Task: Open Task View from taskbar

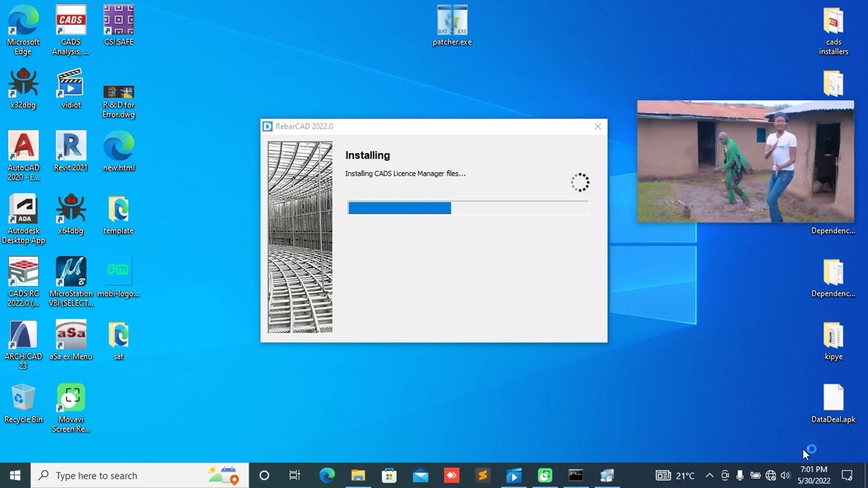Action: [x=295, y=475]
